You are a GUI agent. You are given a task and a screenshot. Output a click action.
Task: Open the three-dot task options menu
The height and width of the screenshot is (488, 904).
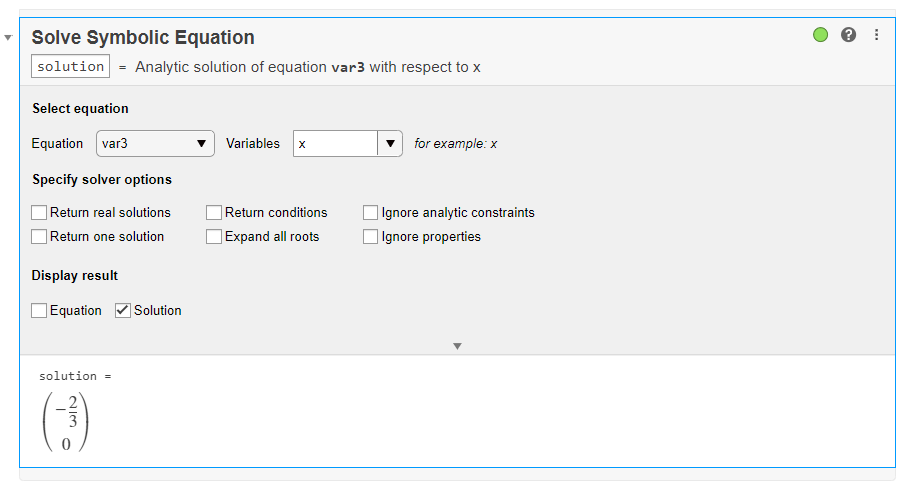click(877, 35)
